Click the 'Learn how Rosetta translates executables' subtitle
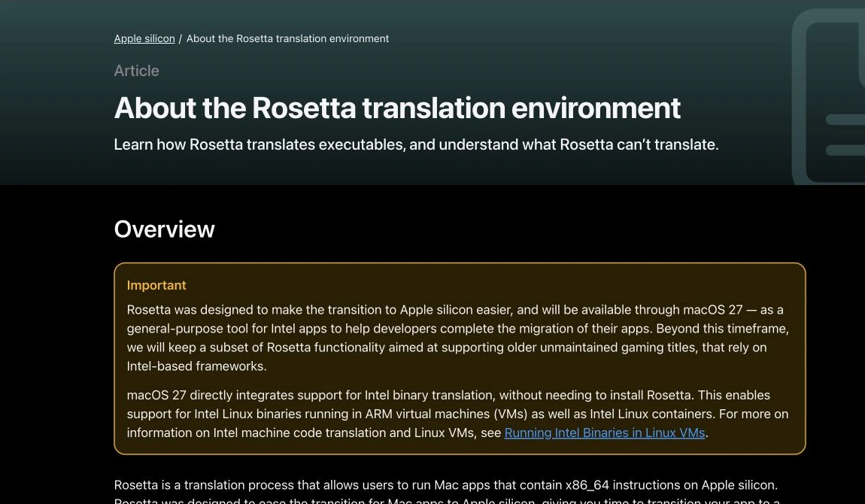This screenshot has height=504, width=865. (416, 144)
